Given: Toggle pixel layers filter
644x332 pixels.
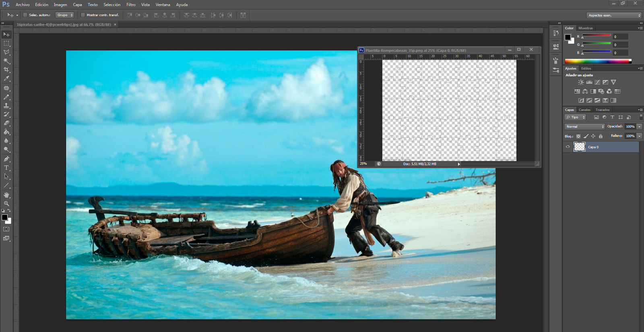Looking at the screenshot, I should tap(597, 117).
